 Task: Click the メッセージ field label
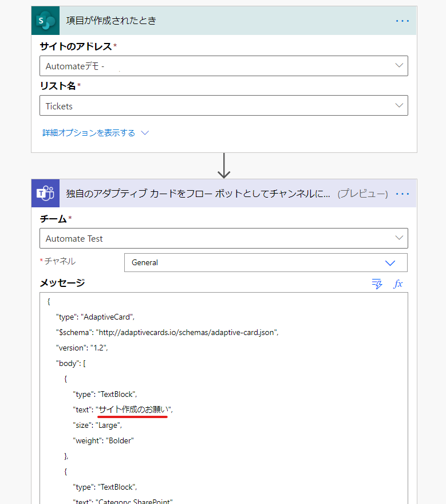click(x=62, y=283)
